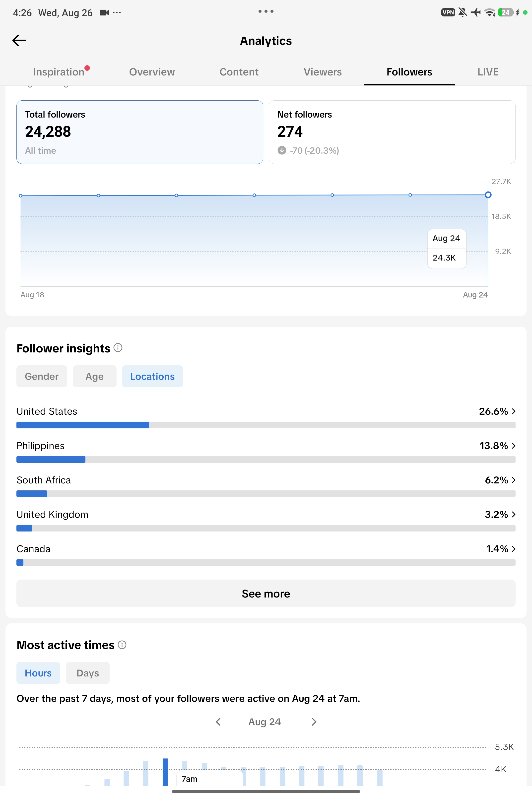Open Most active times info icon
The width and height of the screenshot is (532, 797).
coord(122,645)
